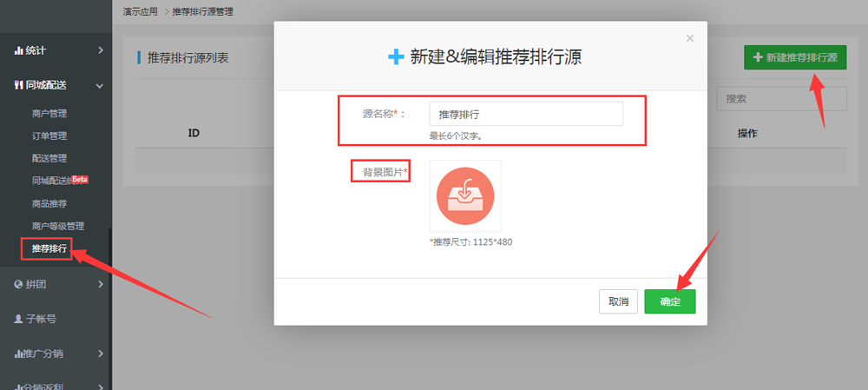Screen dimensions: 868x390
Task: Expand the 拼团 submenu chevron
Action: click(x=101, y=284)
